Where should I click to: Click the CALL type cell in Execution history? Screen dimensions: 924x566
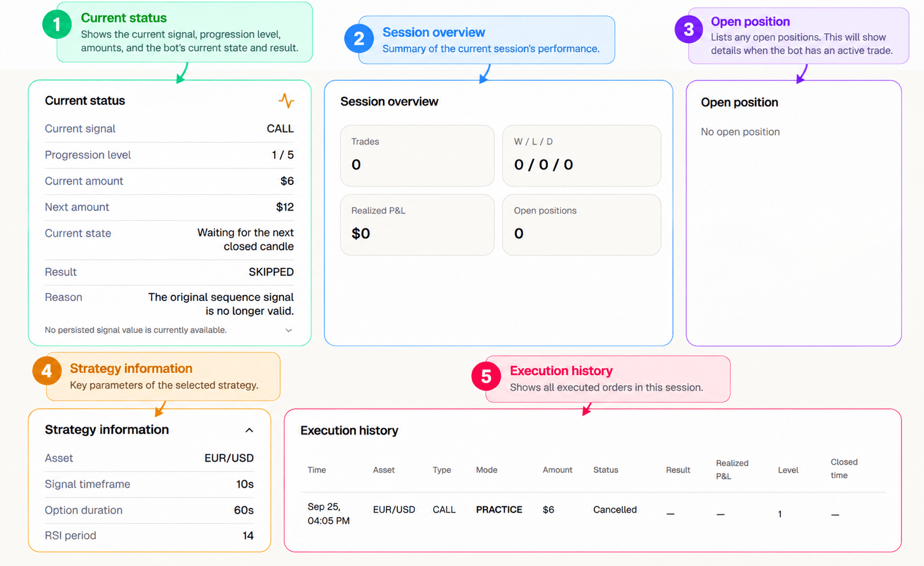[444, 510]
